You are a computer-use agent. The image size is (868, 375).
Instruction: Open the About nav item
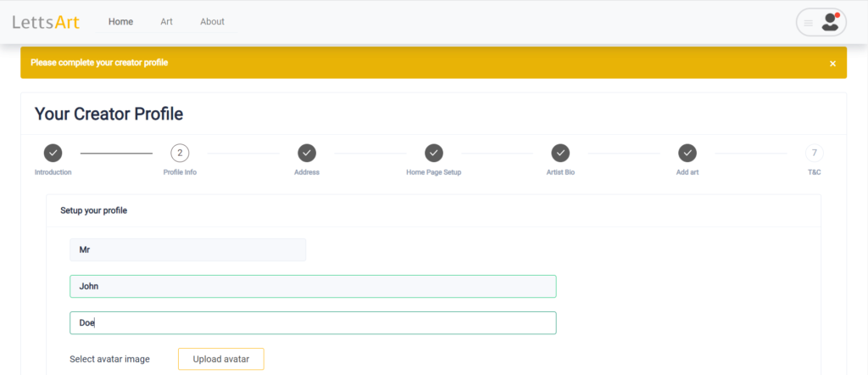(x=212, y=21)
